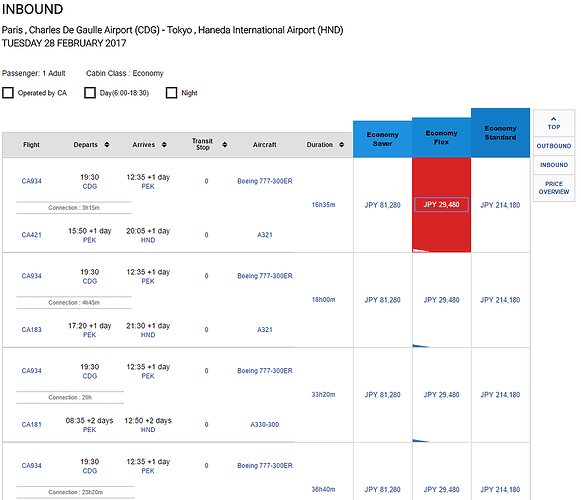Select Economy Flex column header
This screenshot has height=500, width=581.
pyautogui.click(x=441, y=138)
